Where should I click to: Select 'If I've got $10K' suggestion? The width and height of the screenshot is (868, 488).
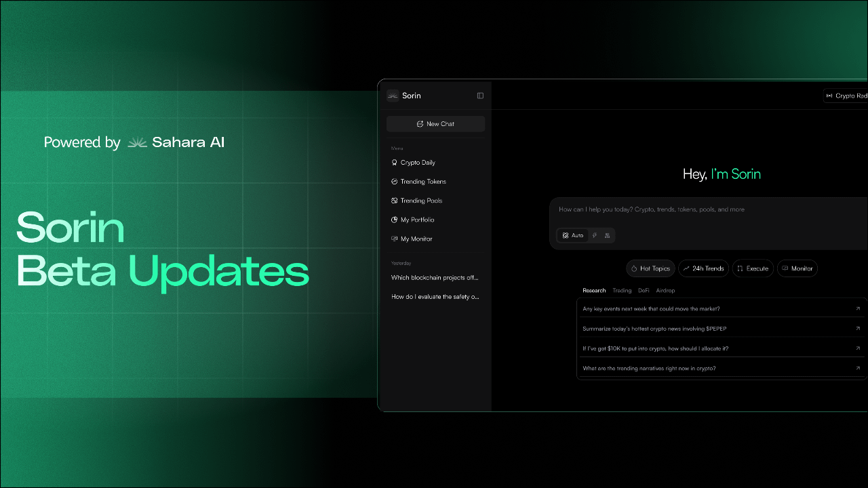(x=722, y=348)
